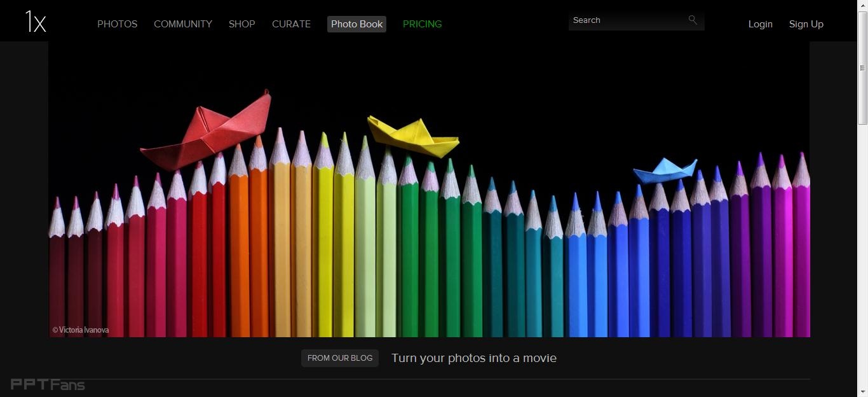
Task: Click the empty scrollbar track below the thumb
Action: [x=862, y=254]
